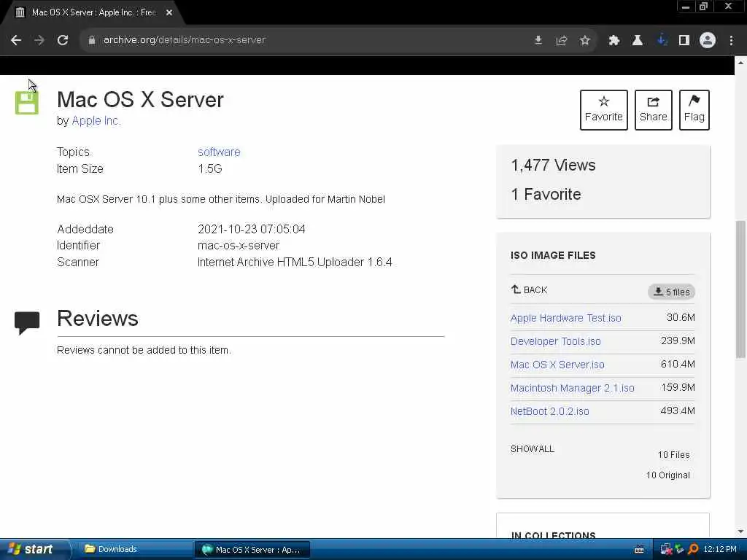Open the software topic link
This screenshot has width=747, height=560.
click(219, 152)
